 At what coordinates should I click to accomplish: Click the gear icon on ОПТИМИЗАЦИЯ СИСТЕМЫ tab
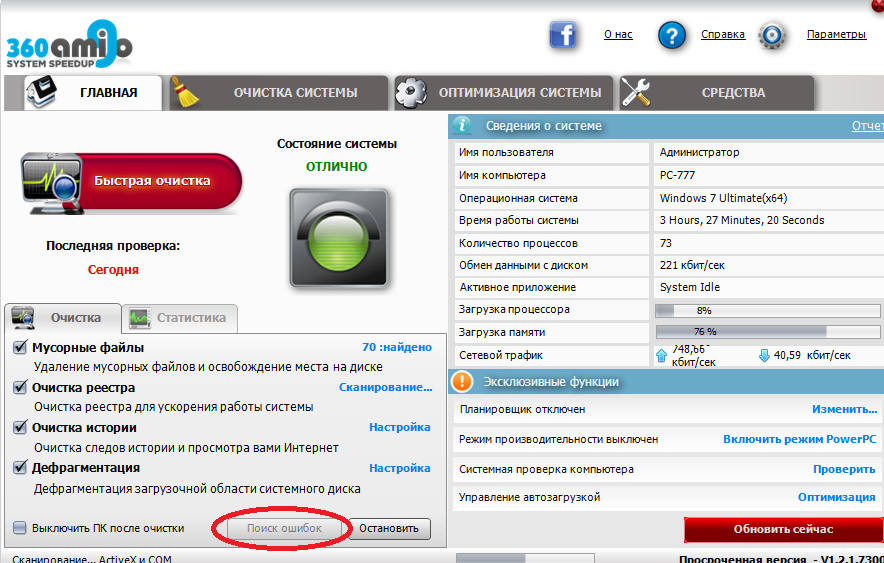point(411,92)
